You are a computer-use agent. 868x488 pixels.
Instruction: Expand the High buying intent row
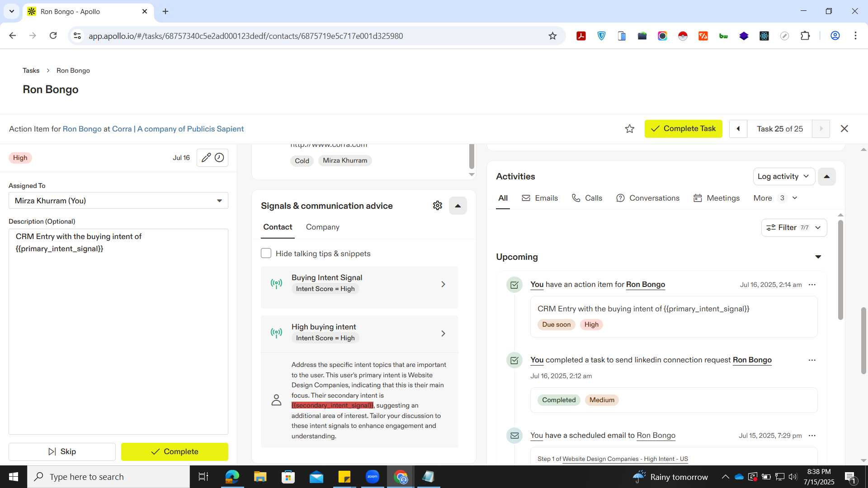pos(359,333)
